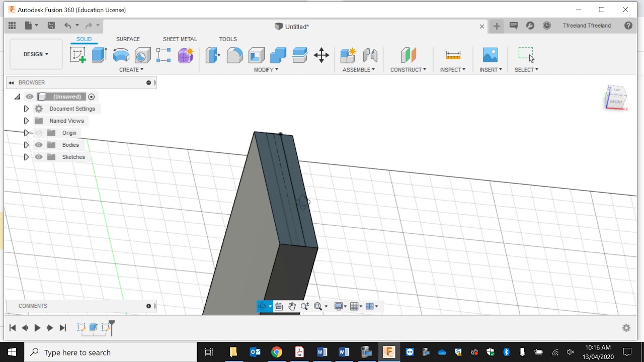The width and height of the screenshot is (644, 362).
Task: Select the Offset Face tool
Action: click(299, 55)
